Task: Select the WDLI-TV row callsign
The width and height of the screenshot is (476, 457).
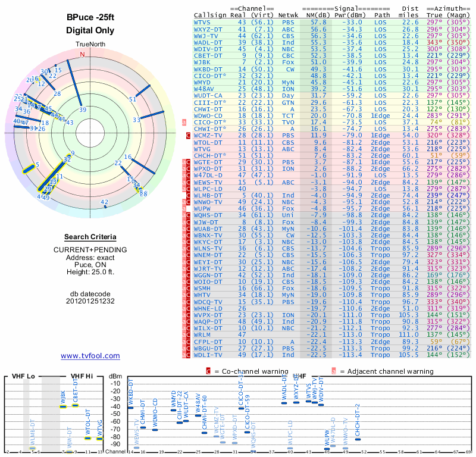Action: pyautogui.click(x=208, y=355)
